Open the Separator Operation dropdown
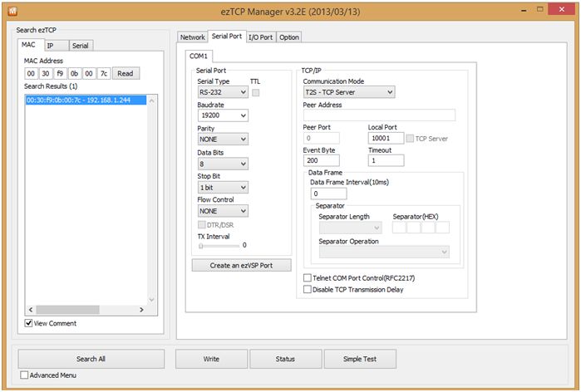 pos(384,252)
